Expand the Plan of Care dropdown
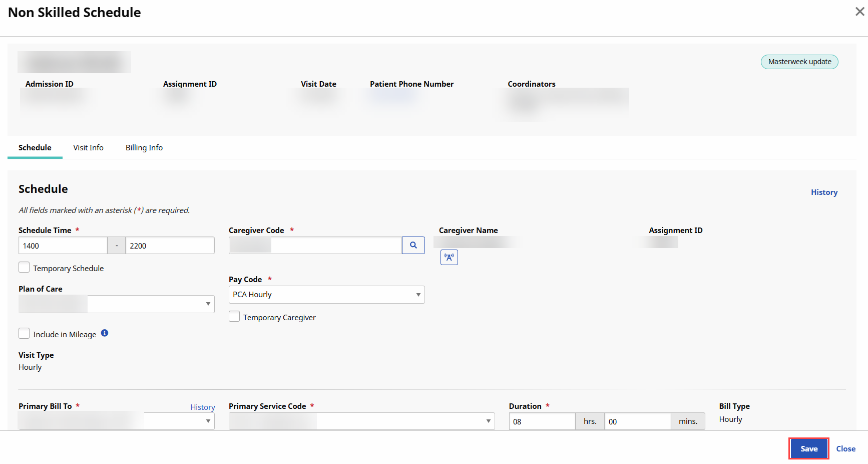 point(208,304)
